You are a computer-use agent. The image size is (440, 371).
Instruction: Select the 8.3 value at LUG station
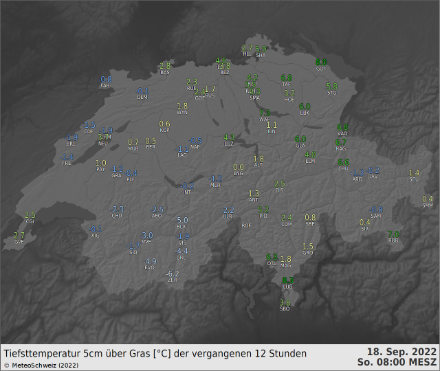[288, 280]
